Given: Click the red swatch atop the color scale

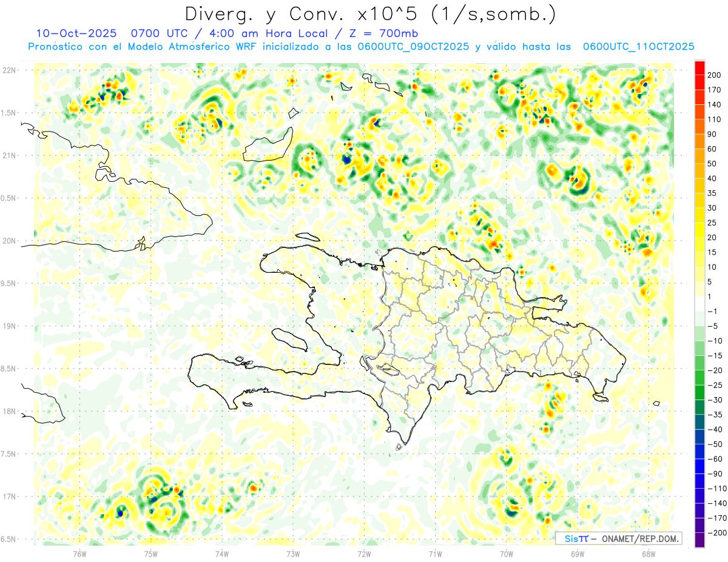Looking at the screenshot, I should [699, 67].
